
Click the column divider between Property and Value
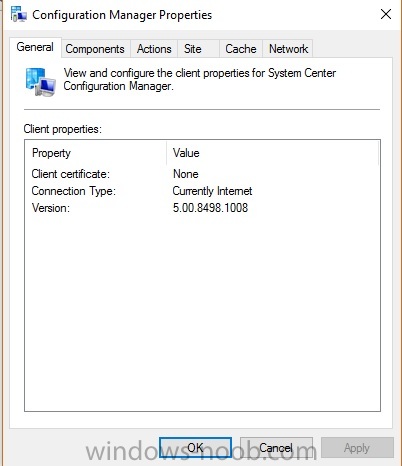point(166,153)
